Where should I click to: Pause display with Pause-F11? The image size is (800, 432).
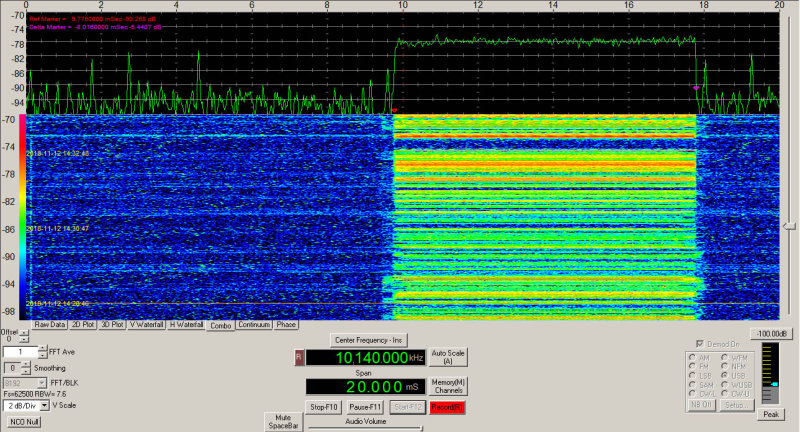[x=365, y=407]
